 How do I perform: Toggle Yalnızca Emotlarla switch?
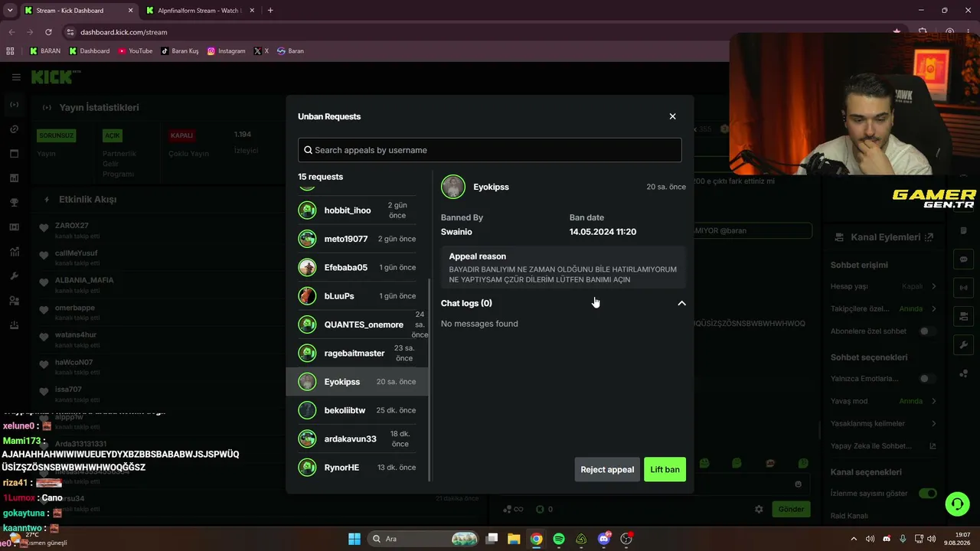point(927,379)
